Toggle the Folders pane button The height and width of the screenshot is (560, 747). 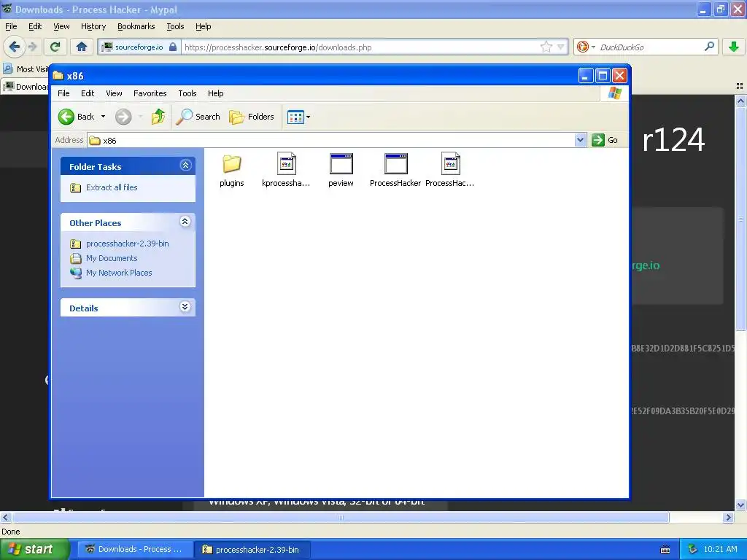[252, 117]
